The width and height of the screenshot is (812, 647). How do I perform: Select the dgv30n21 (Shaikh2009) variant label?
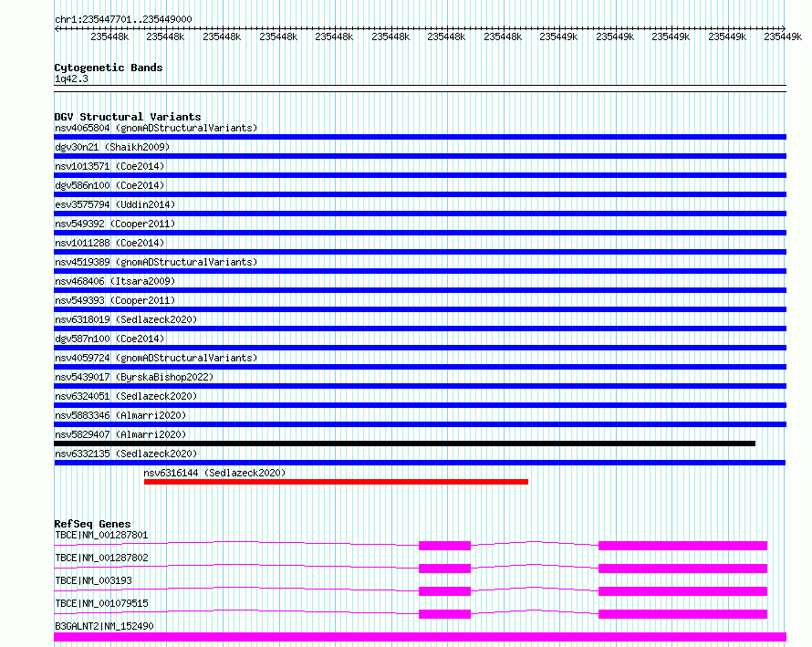pos(112,147)
